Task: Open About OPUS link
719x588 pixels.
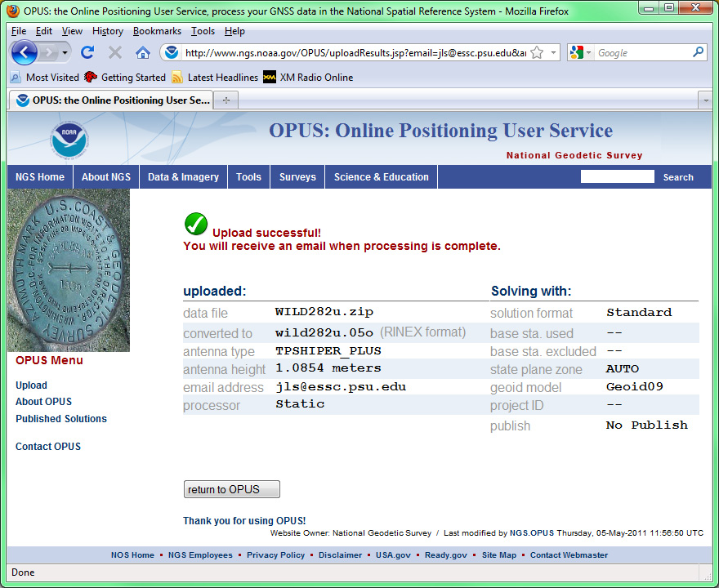Action: [x=43, y=402]
